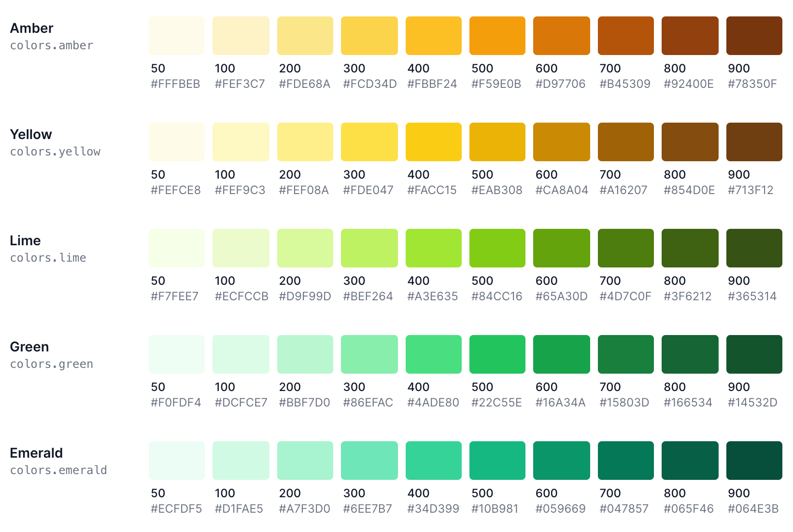Click the Emerald 700 color swatch
This screenshot has height=532, width=793.
tap(626, 461)
